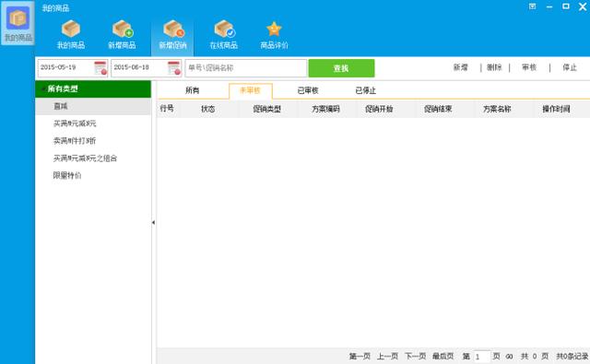
Task: Go to 第一页 first page
Action: (360, 356)
